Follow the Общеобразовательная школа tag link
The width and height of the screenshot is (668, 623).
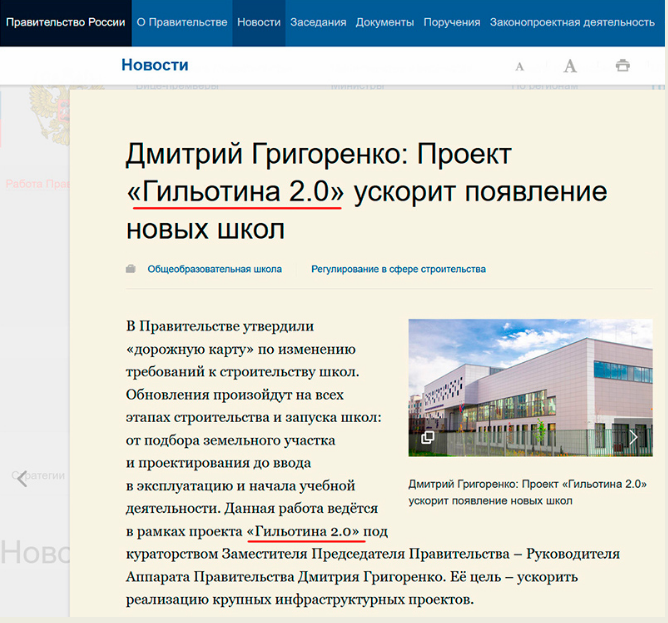pos(215,269)
